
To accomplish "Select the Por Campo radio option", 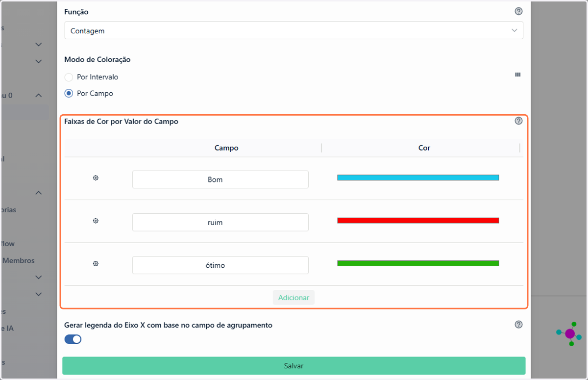I will tap(69, 93).
